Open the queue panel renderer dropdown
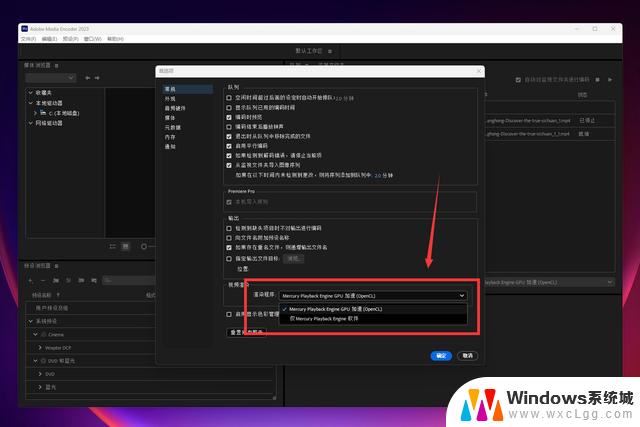Viewport: 640px width, 427px height. click(x=549, y=282)
